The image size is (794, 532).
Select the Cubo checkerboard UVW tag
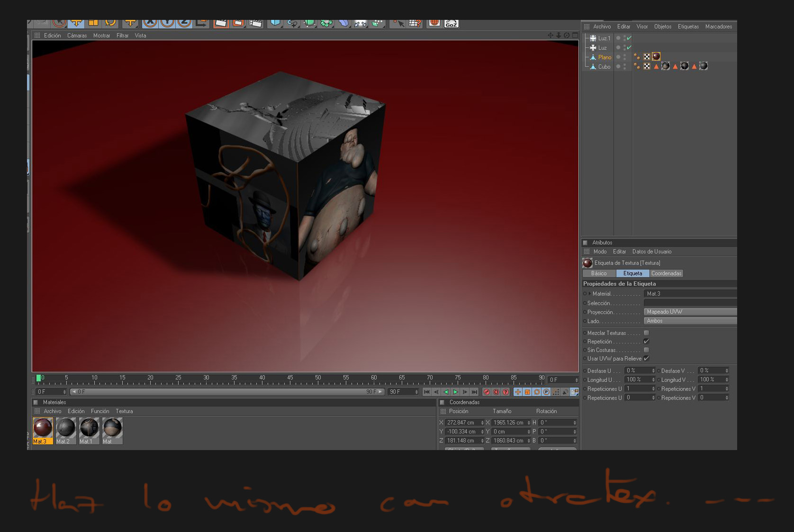tap(647, 66)
